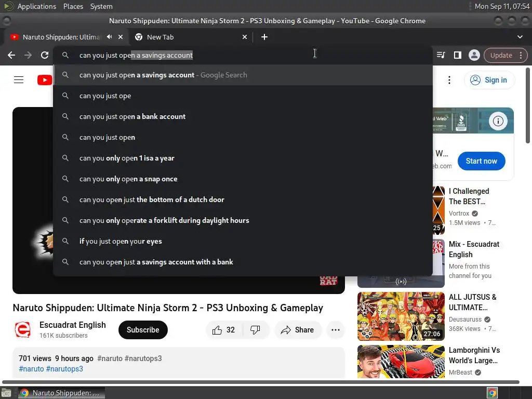The height and width of the screenshot is (399, 532).
Task: Open the Mix - Escuadrat English playlist
Action: (x=474, y=249)
